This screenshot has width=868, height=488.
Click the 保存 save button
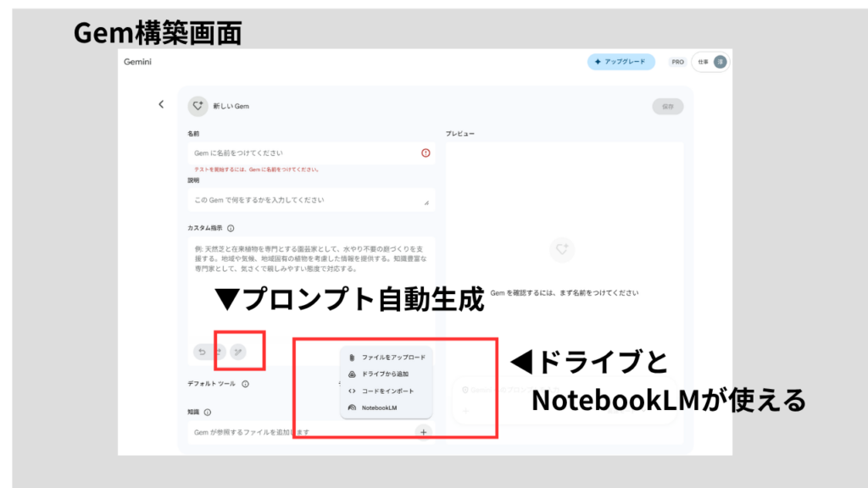click(667, 106)
